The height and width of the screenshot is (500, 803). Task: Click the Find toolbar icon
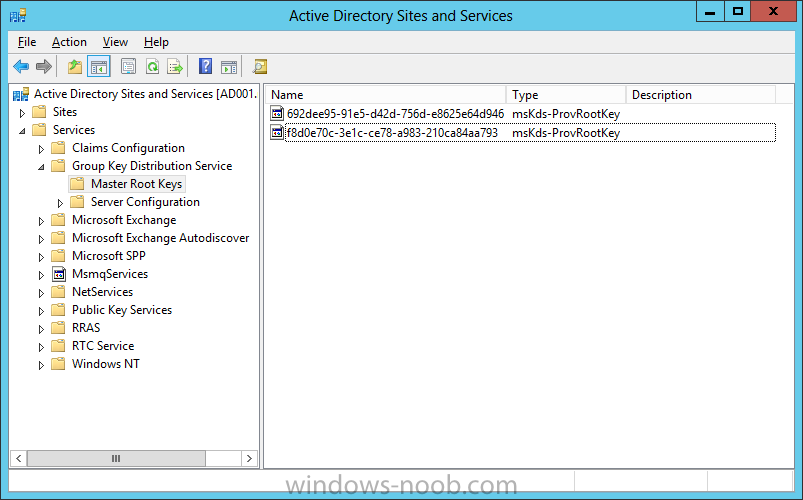pyautogui.click(x=260, y=66)
